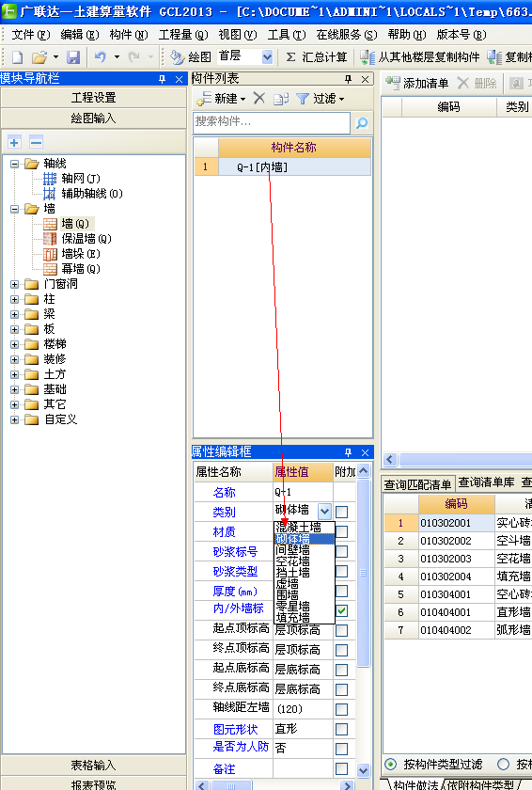Screen dimensions: 532x790
Task: Click the Save disk icon
Action: [73, 57]
